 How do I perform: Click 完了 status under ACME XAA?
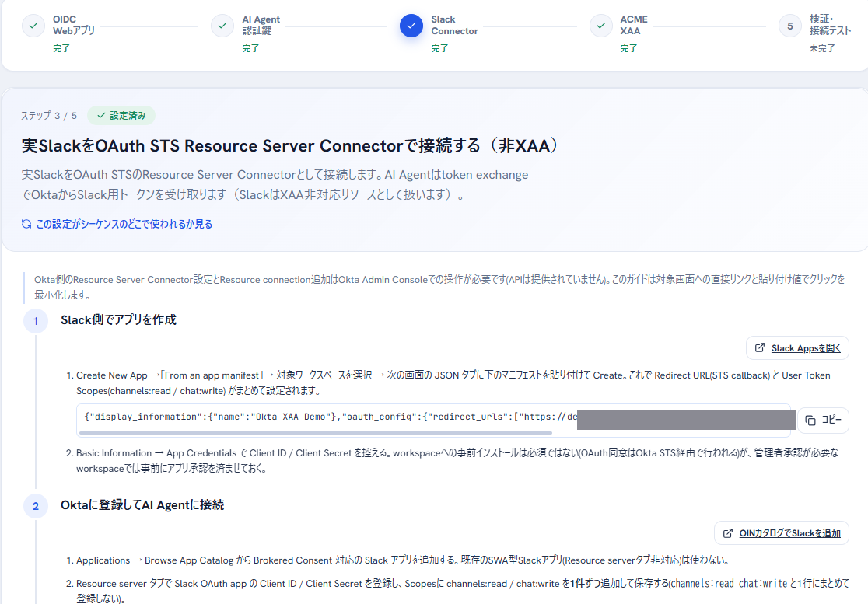[629, 48]
